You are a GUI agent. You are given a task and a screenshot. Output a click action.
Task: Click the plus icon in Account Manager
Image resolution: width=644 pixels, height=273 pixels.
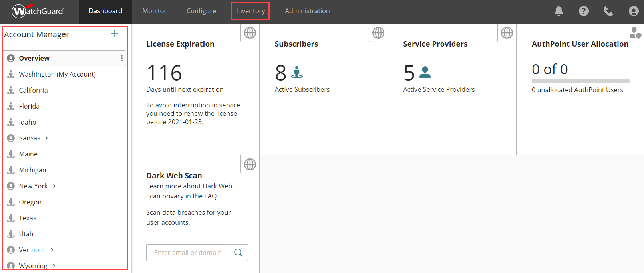tap(115, 34)
